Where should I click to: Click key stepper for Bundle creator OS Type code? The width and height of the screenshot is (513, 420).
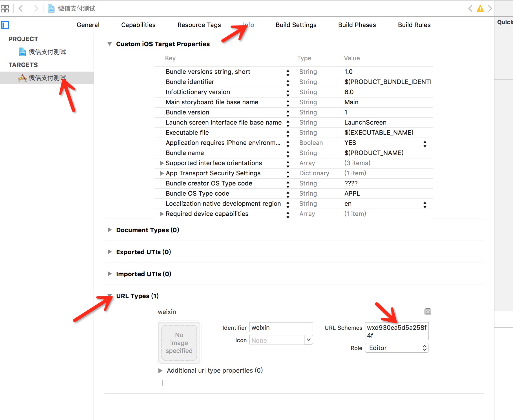(x=288, y=184)
